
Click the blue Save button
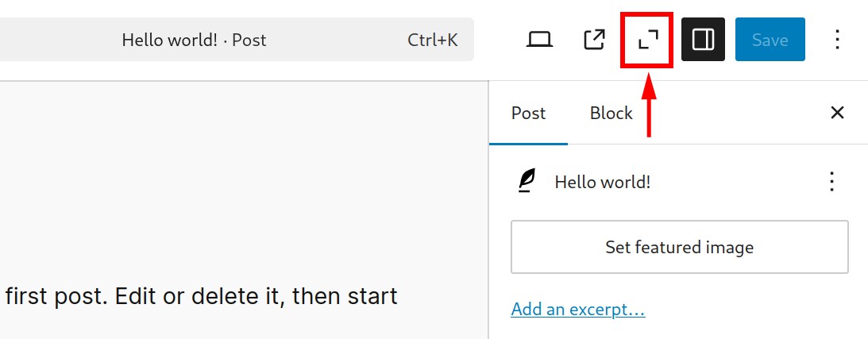click(x=770, y=39)
